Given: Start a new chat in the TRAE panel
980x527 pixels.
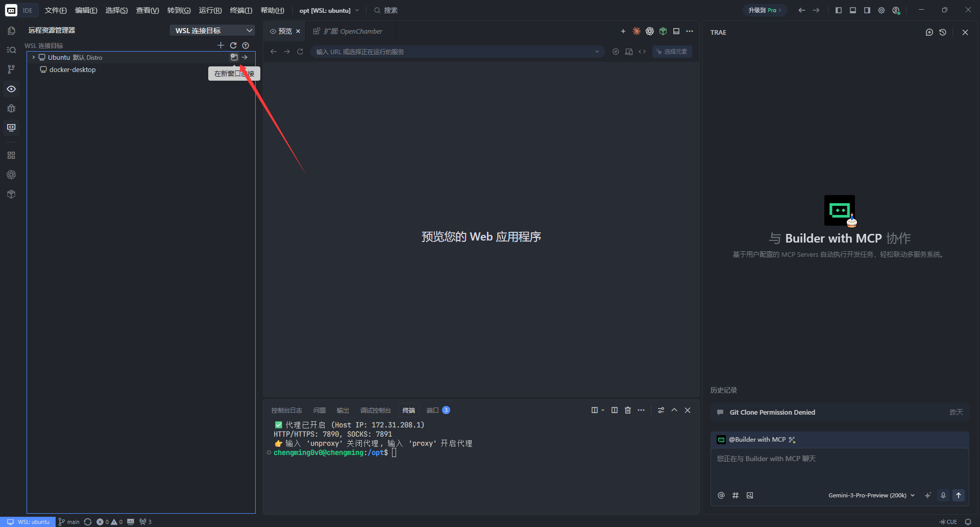Looking at the screenshot, I should coord(929,32).
